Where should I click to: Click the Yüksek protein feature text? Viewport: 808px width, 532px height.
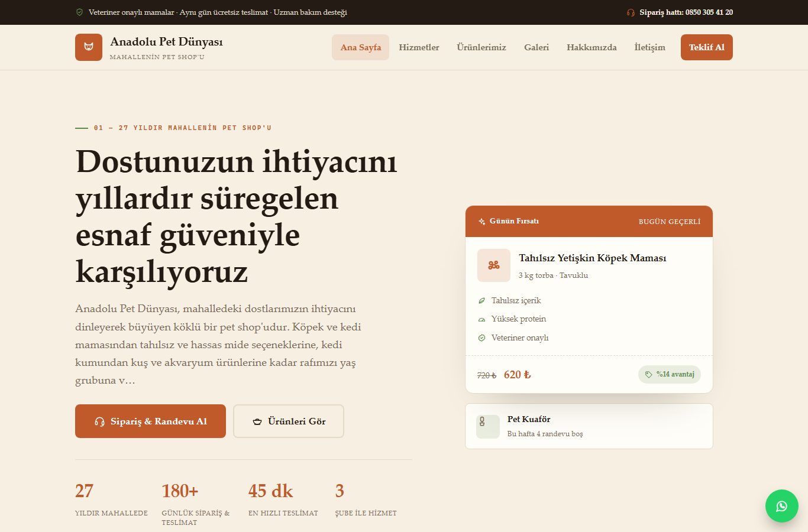pyautogui.click(x=519, y=319)
